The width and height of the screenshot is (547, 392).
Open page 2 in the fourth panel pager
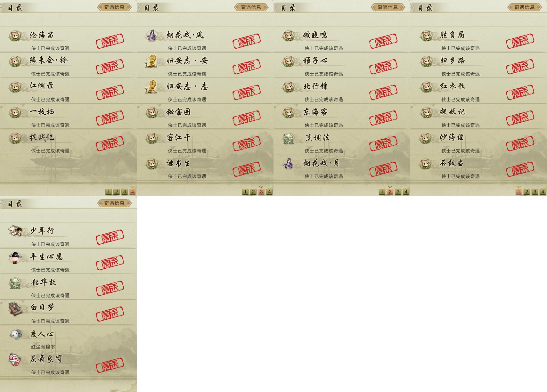527,192
